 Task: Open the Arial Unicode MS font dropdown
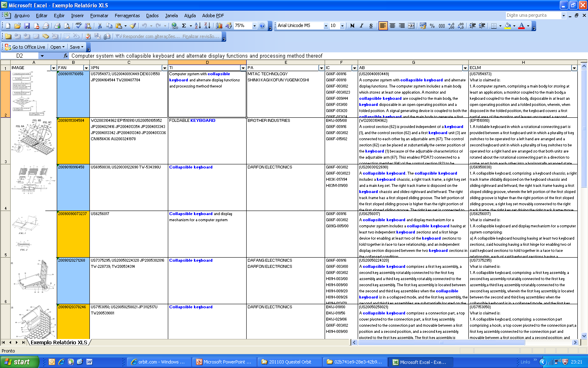click(x=326, y=25)
